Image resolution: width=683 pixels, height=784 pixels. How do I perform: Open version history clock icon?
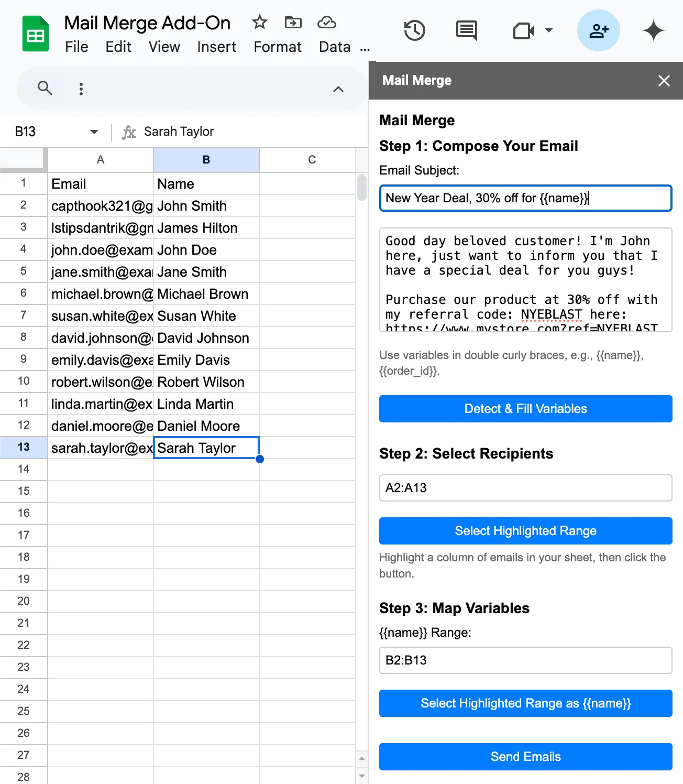click(x=414, y=30)
